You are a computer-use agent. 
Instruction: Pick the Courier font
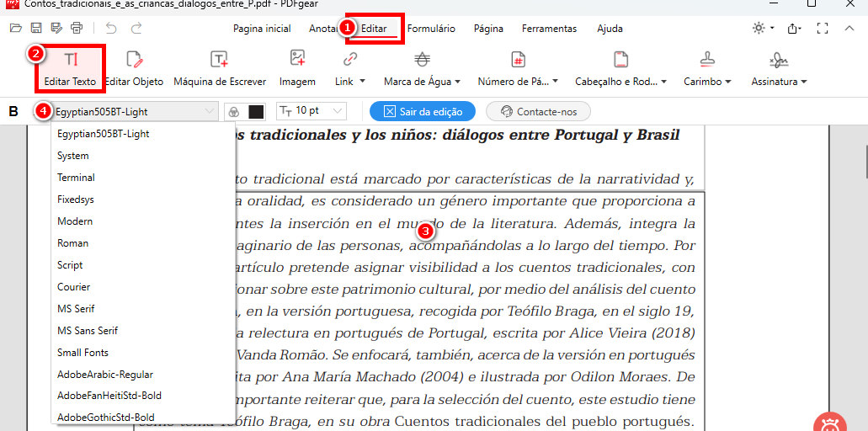tap(143, 287)
